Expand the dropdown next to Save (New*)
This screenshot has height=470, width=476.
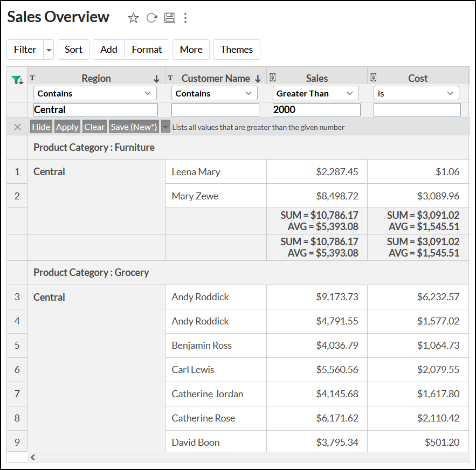pyautogui.click(x=165, y=127)
